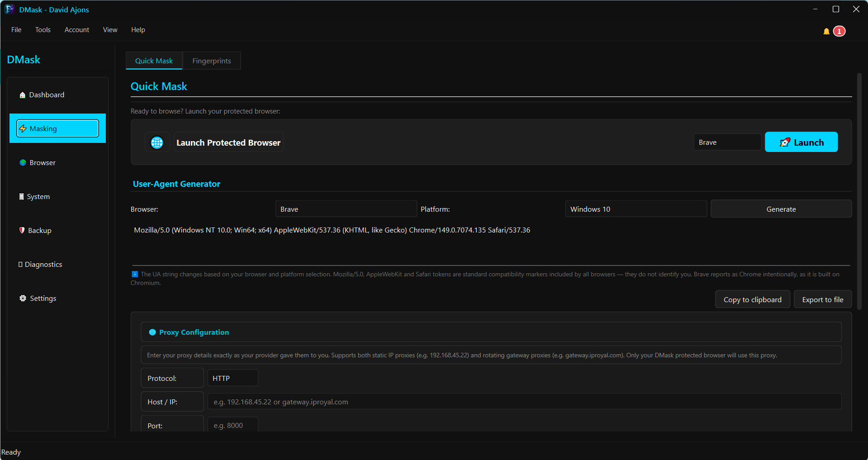The width and height of the screenshot is (868, 460).
Task: Click the 'Platform:' field label
Action: [435, 209]
